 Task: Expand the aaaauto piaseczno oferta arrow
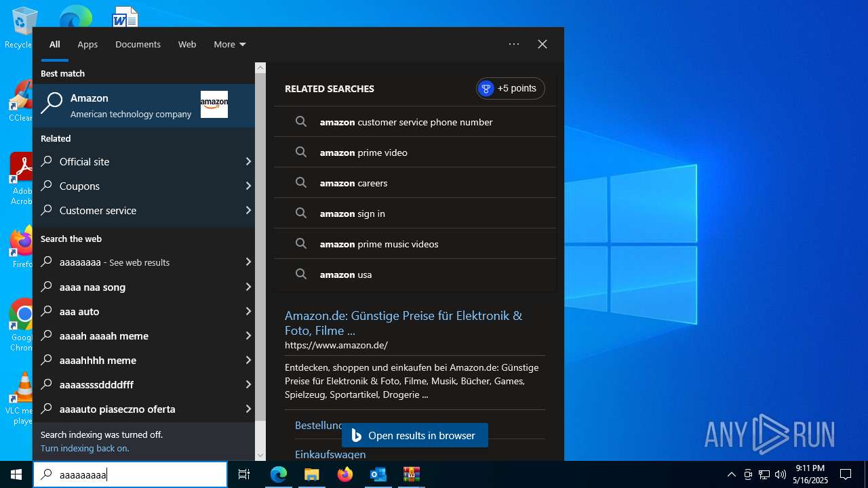(248, 409)
